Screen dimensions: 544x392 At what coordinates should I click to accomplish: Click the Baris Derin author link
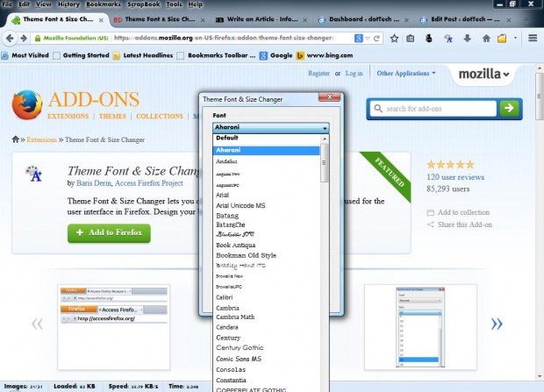94,183
